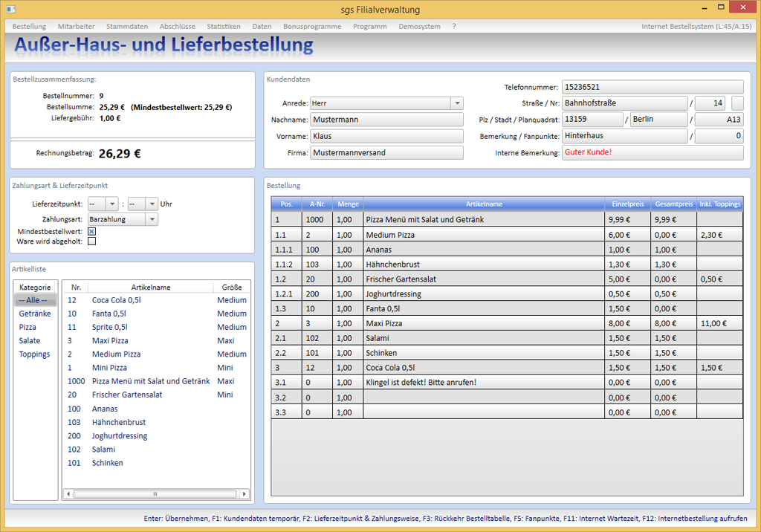Open the Mitarbeiter menu
The image size is (761, 532).
tap(77, 26)
